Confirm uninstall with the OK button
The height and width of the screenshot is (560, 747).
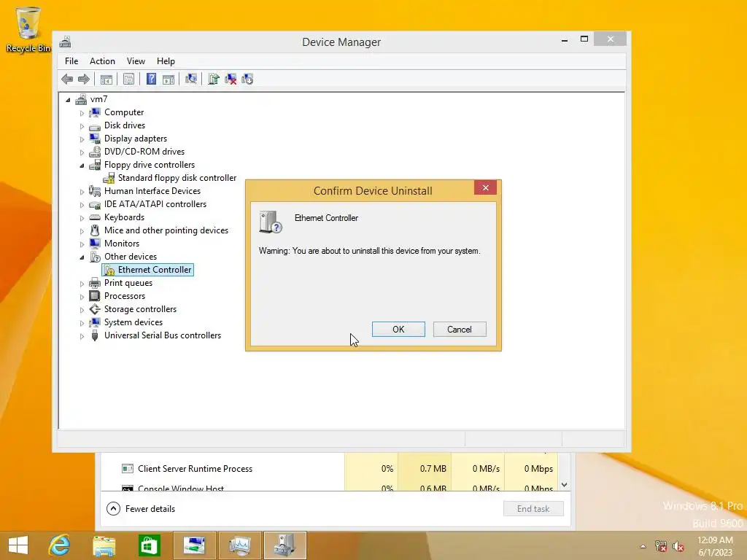click(398, 329)
